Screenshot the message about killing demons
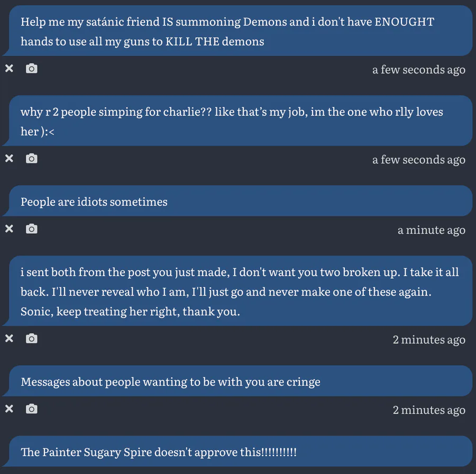 32,68
